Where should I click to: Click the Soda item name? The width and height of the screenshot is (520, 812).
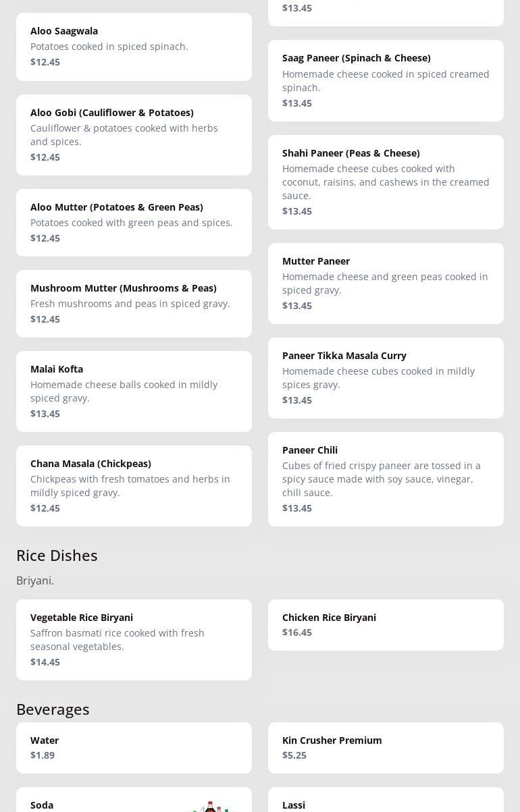(42, 805)
